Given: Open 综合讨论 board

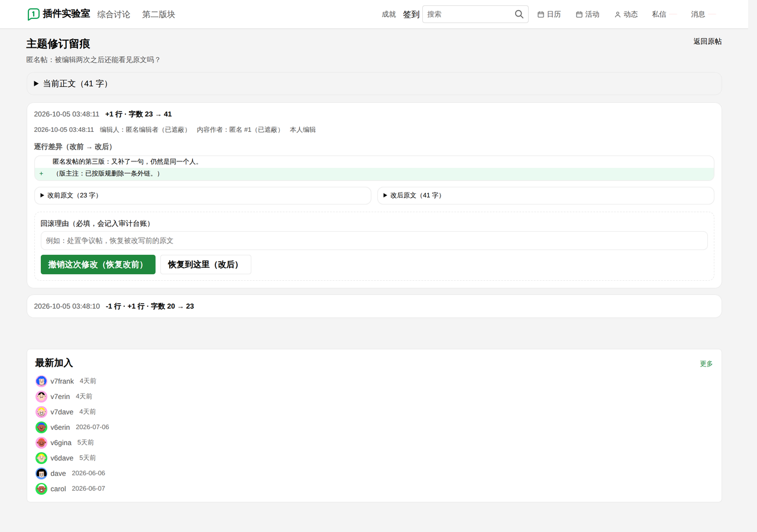Looking at the screenshot, I should (114, 14).
